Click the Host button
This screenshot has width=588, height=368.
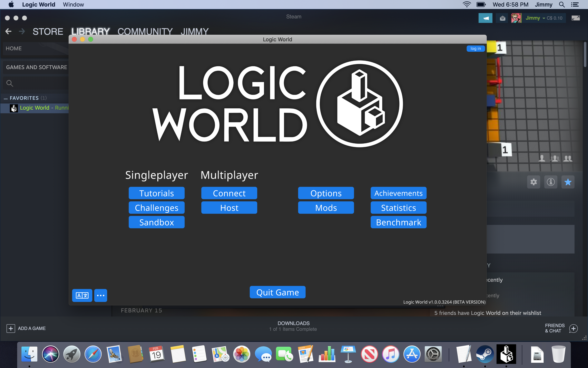tap(229, 208)
